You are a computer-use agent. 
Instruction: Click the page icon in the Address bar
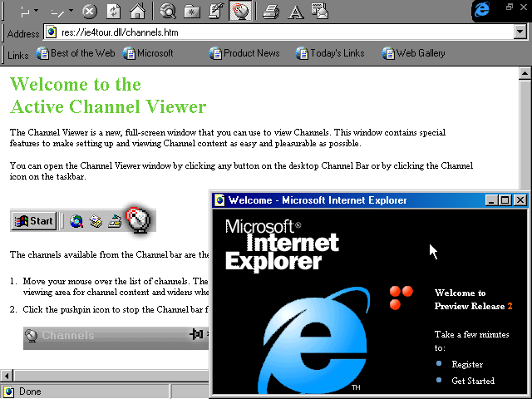tap(52, 32)
